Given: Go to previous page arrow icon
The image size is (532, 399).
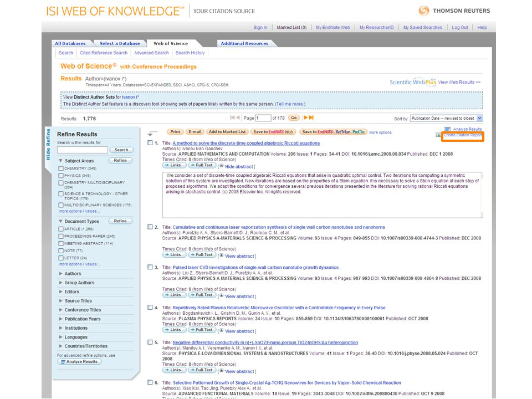Looking at the screenshot, I should click(x=238, y=117).
